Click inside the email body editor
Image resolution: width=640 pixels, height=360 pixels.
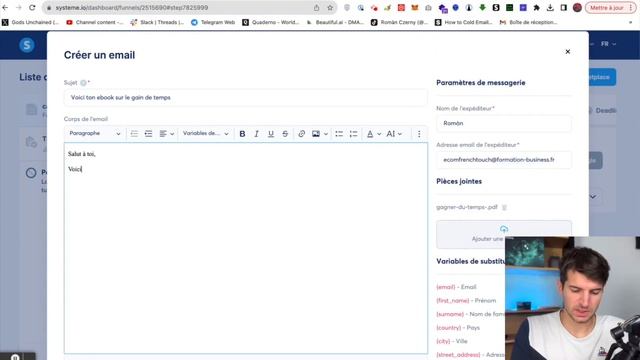246,248
